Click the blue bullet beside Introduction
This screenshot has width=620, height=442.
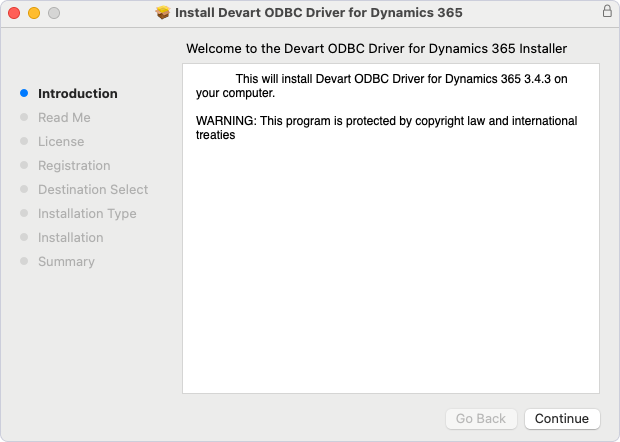point(24,93)
